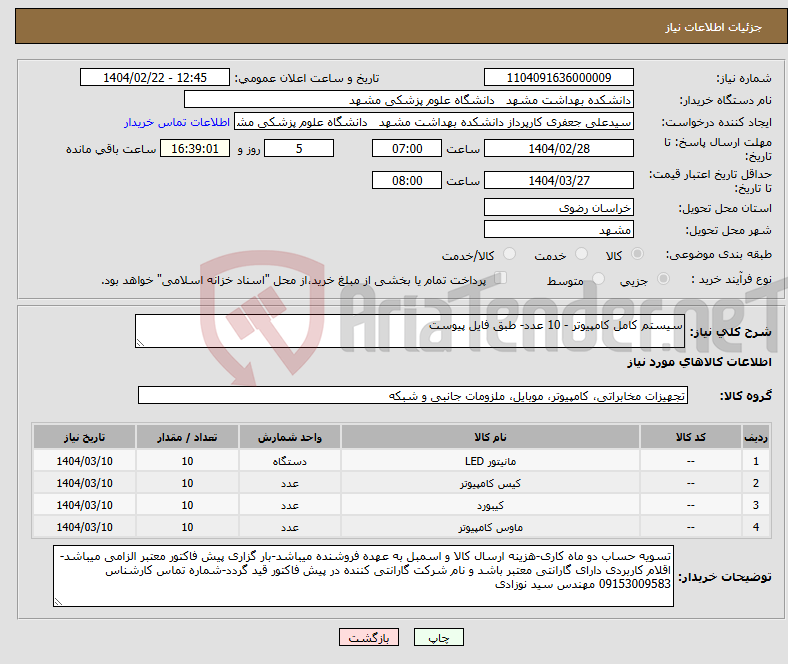Click the request creator name field
This screenshot has width=788, height=664.
click(x=434, y=122)
